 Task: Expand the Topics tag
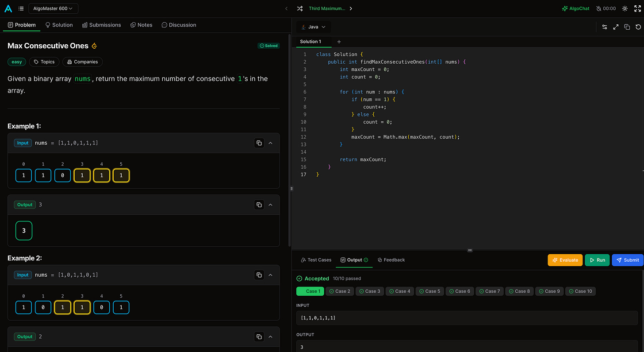click(44, 62)
